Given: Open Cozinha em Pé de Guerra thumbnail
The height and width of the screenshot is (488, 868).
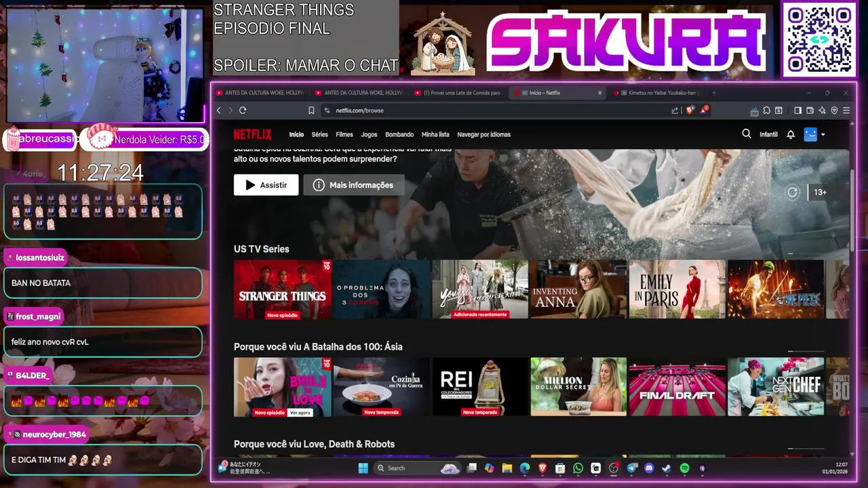Looking at the screenshot, I should [x=382, y=387].
